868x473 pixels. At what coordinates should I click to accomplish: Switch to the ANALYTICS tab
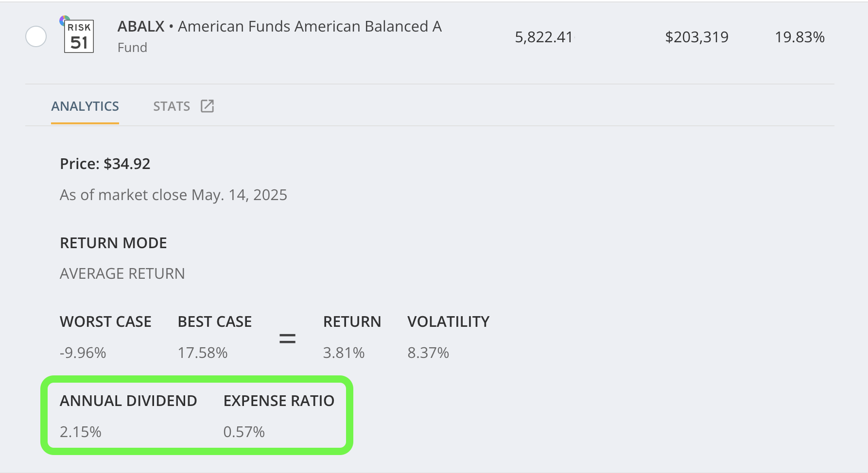pyautogui.click(x=85, y=106)
